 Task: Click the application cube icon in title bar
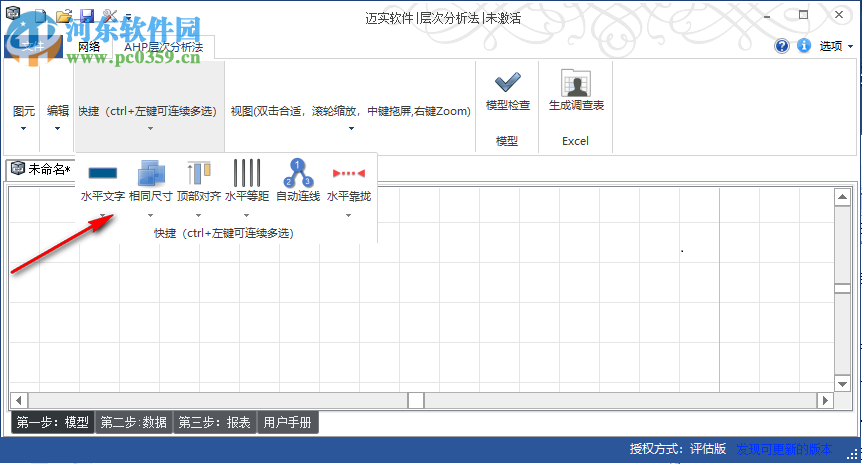[13, 14]
